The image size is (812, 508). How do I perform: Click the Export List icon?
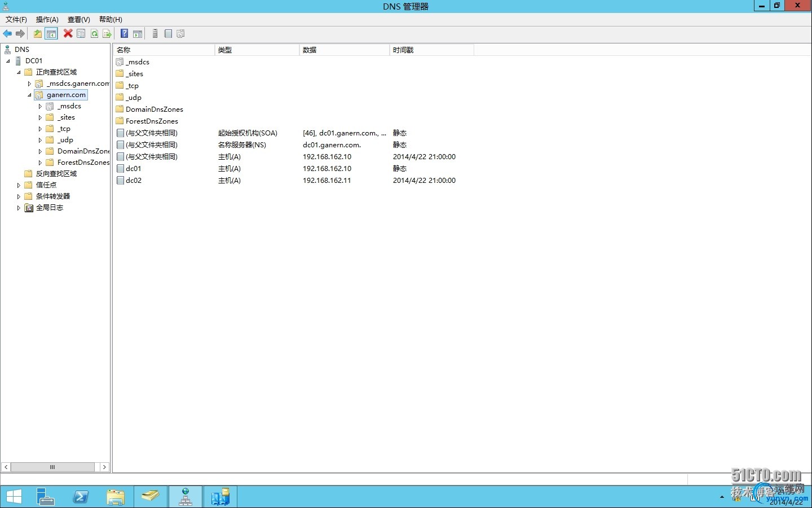pyautogui.click(x=107, y=34)
